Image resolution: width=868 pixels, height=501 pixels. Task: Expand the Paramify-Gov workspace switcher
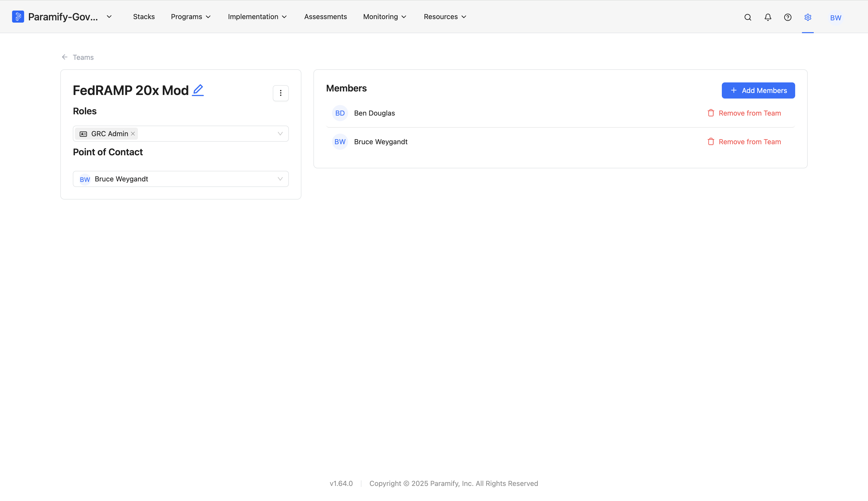click(x=109, y=17)
